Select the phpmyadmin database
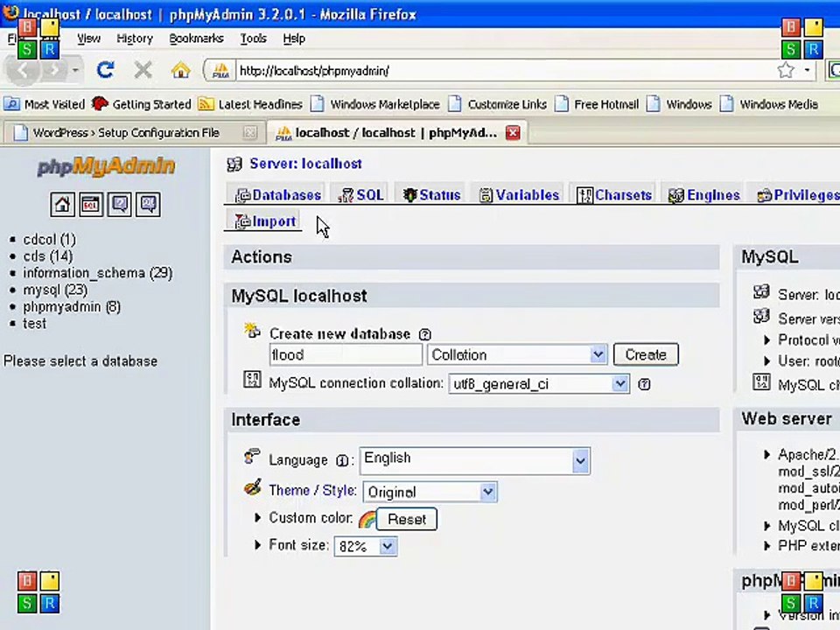The image size is (840, 630). click(x=72, y=307)
